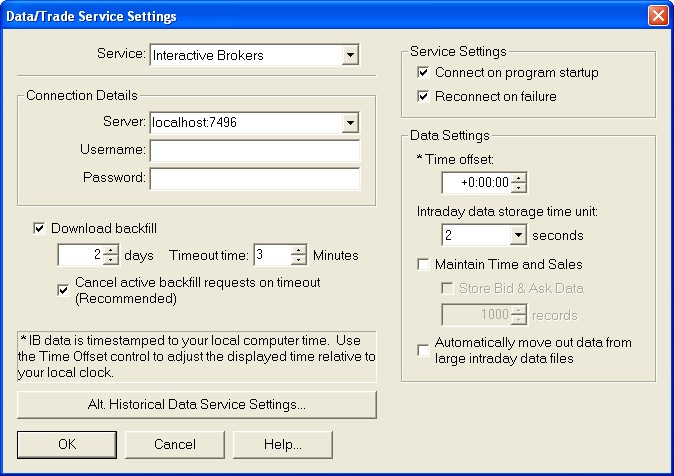This screenshot has height=476, width=674.
Task: Check Automatically move out data option
Action: pos(424,350)
